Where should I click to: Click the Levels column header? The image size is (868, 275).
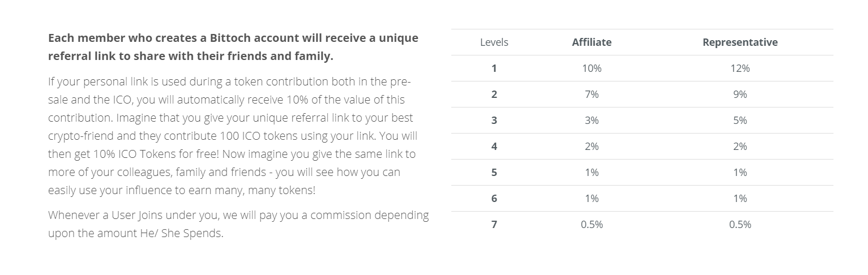[494, 42]
